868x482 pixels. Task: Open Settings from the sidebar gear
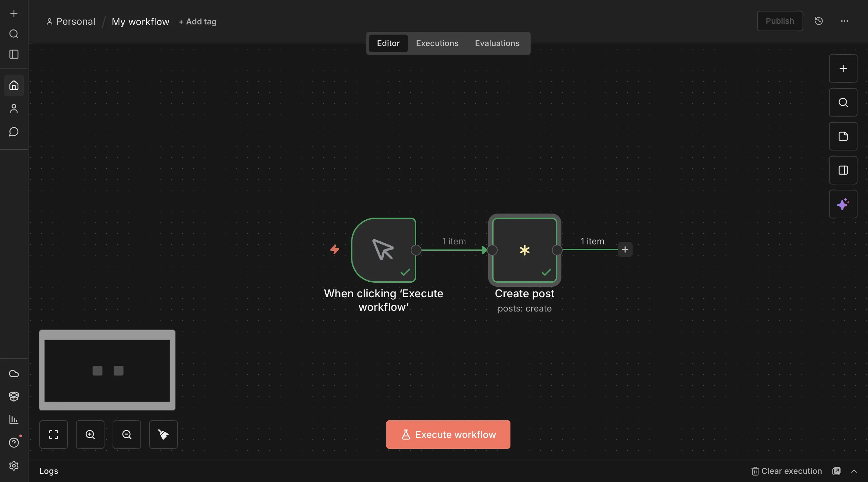coord(13,465)
